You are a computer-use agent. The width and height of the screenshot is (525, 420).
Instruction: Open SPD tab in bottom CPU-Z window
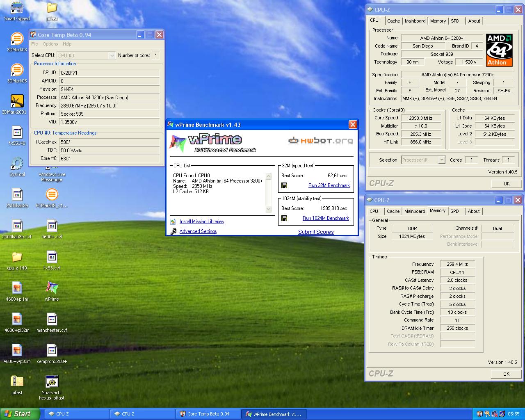454,211
